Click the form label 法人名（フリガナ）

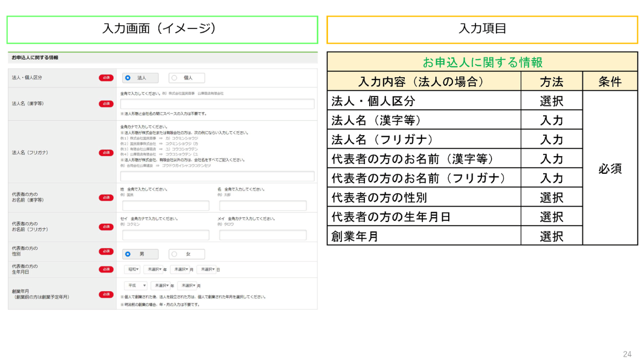coord(30,153)
